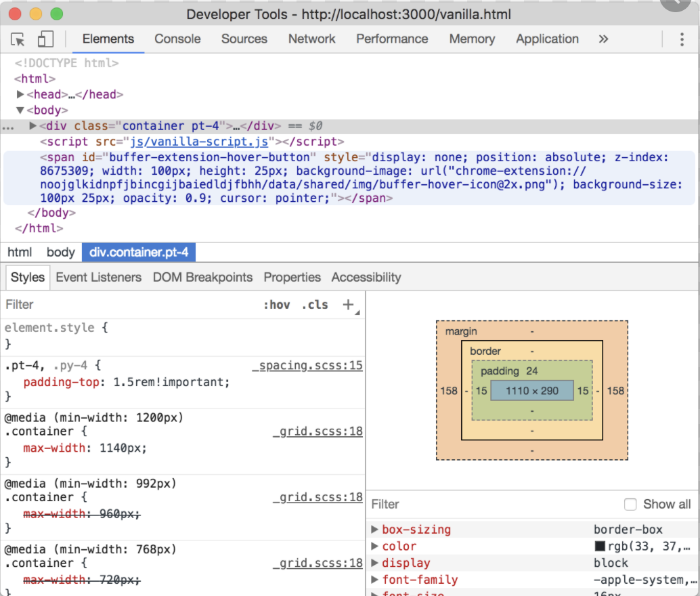700x596 pixels.
Task: Click the border-box computed value
Action: [x=628, y=530]
